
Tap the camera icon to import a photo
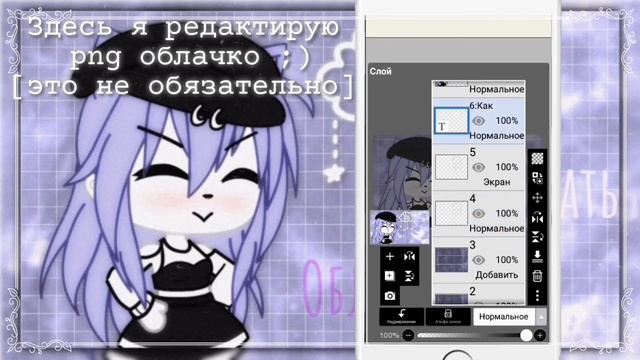coord(390,296)
